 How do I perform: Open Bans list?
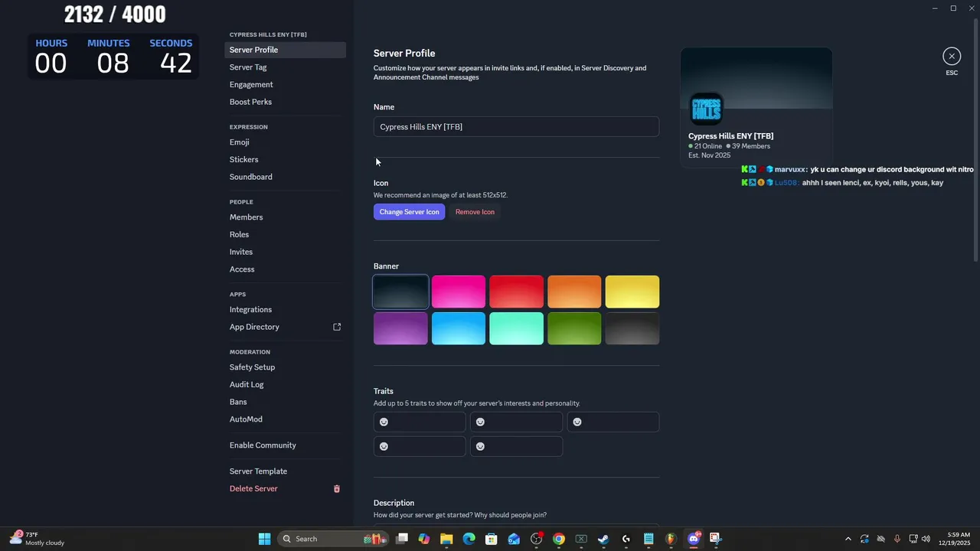[285, 402]
